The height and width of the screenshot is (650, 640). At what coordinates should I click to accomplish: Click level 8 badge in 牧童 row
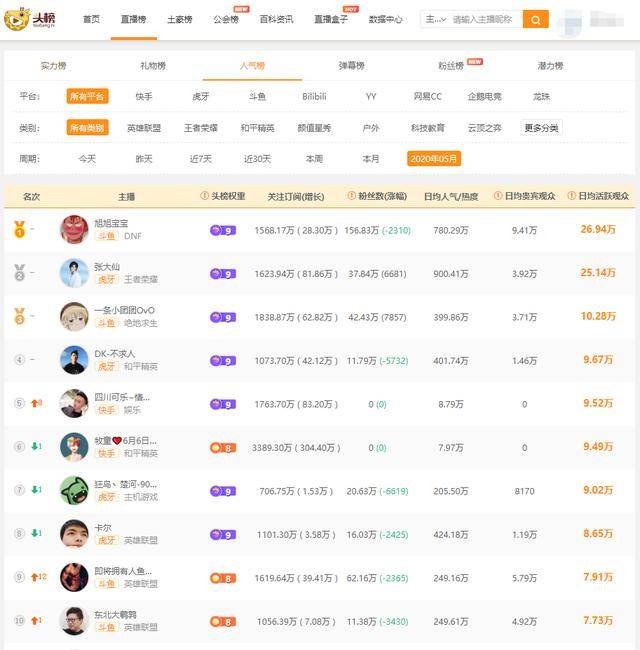point(223,448)
